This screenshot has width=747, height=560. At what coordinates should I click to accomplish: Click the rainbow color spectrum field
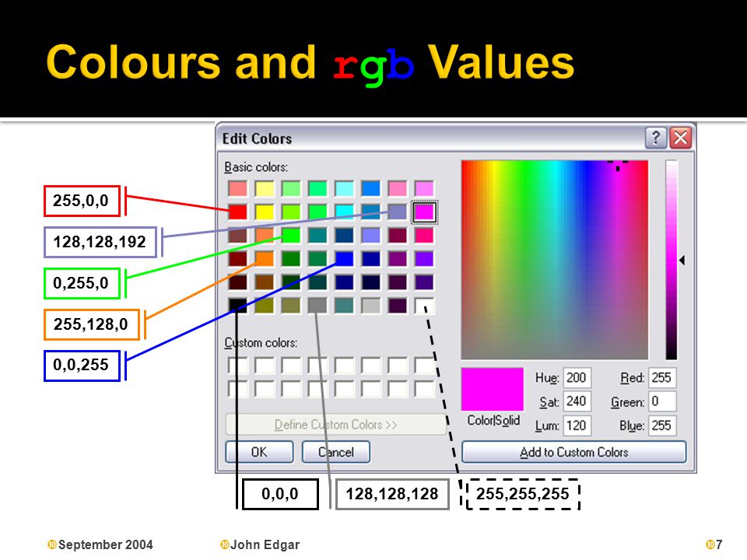555,260
